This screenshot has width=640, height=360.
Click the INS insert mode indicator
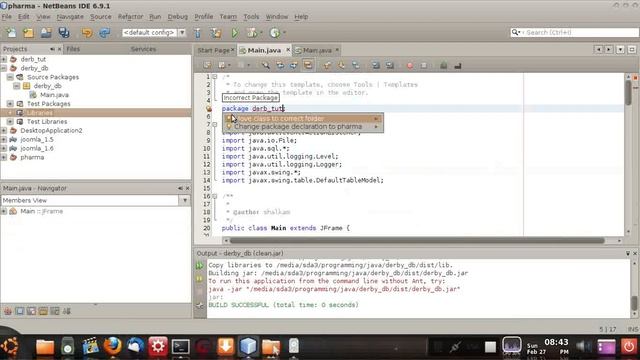[633, 329]
